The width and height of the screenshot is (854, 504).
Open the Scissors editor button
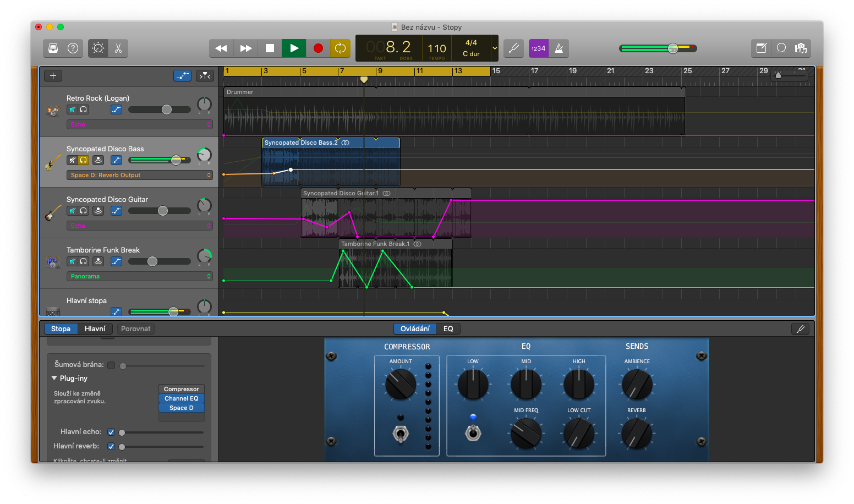pos(118,48)
